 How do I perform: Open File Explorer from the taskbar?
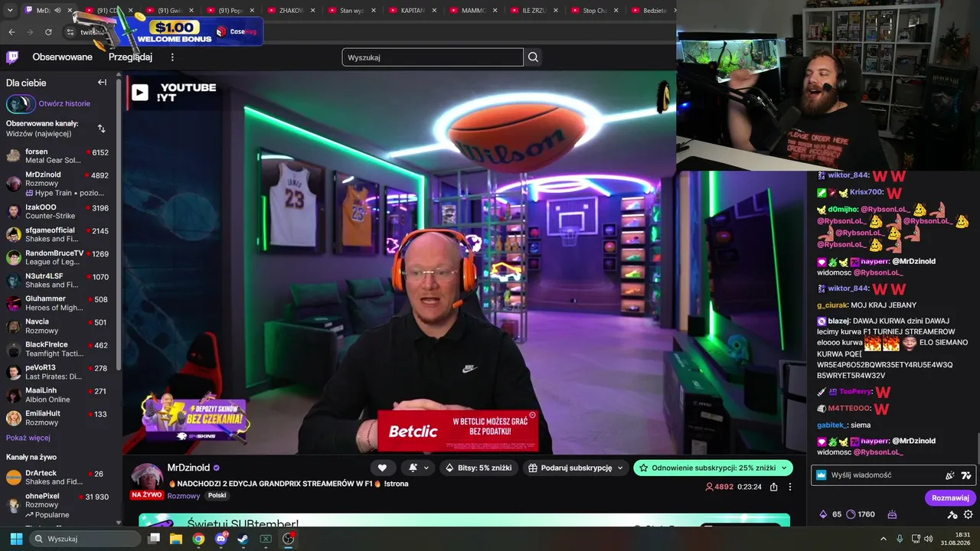pos(176,539)
